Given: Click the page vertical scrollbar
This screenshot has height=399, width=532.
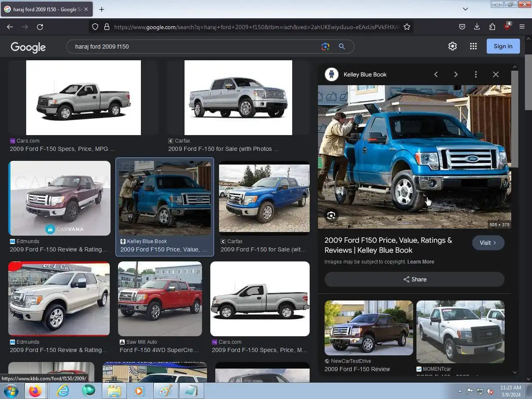Looking at the screenshot, I should click(528, 82).
